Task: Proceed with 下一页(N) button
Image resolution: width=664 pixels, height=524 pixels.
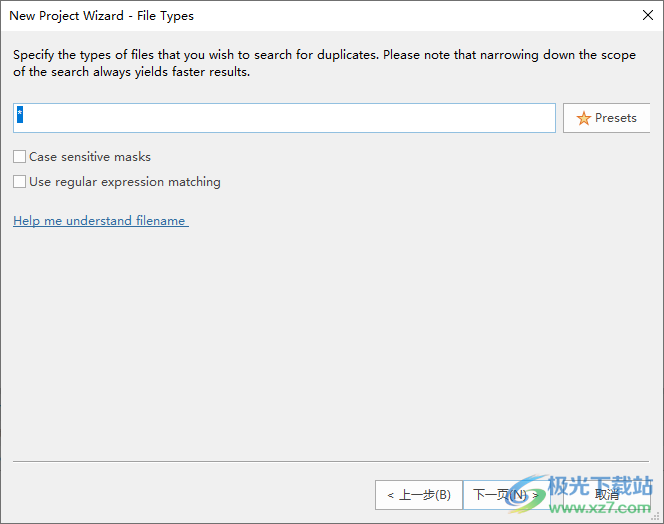Action: (x=506, y=495)
